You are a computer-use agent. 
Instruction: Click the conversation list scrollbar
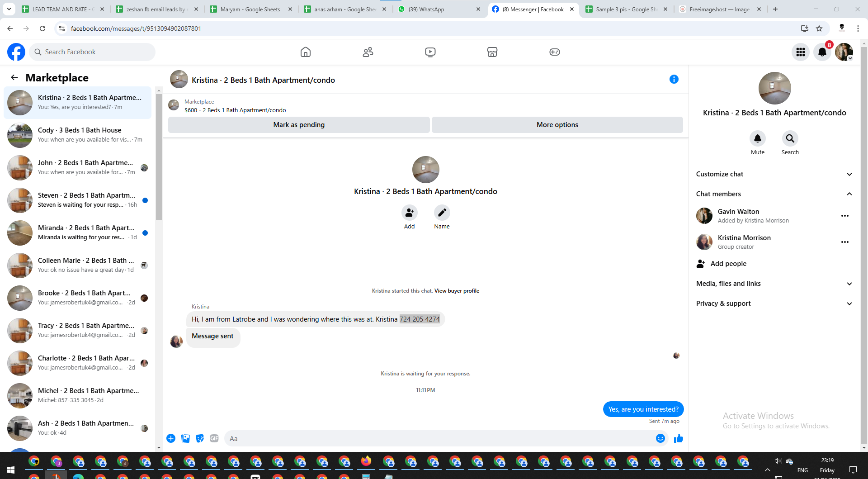(x=159, y=157)
